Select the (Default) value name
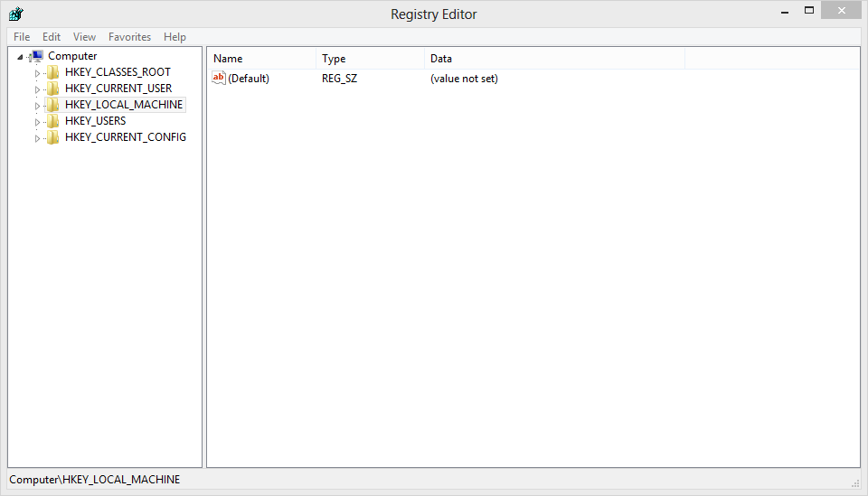The height and width of the screenshot is (496, 868). pyautogui.click(x=249, y=78)
